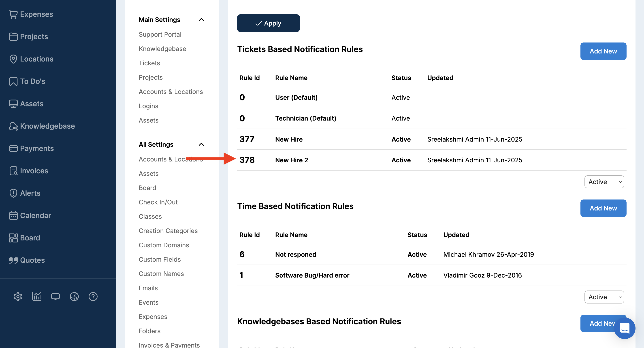Click the globe icon in bottom sidebar

[x=74, y=297]
